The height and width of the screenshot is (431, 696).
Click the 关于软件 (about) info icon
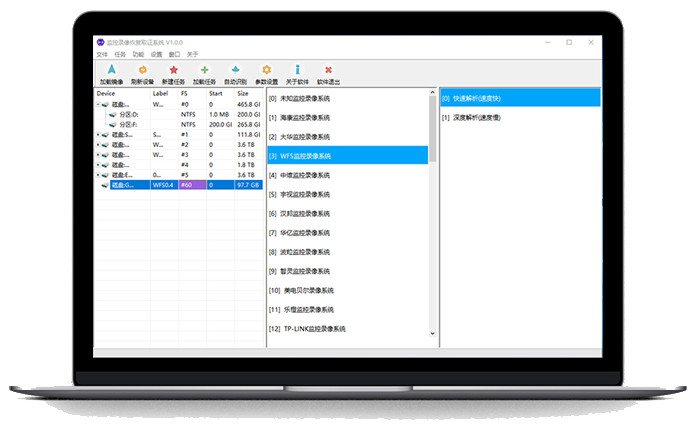click(x=297, y=73)
